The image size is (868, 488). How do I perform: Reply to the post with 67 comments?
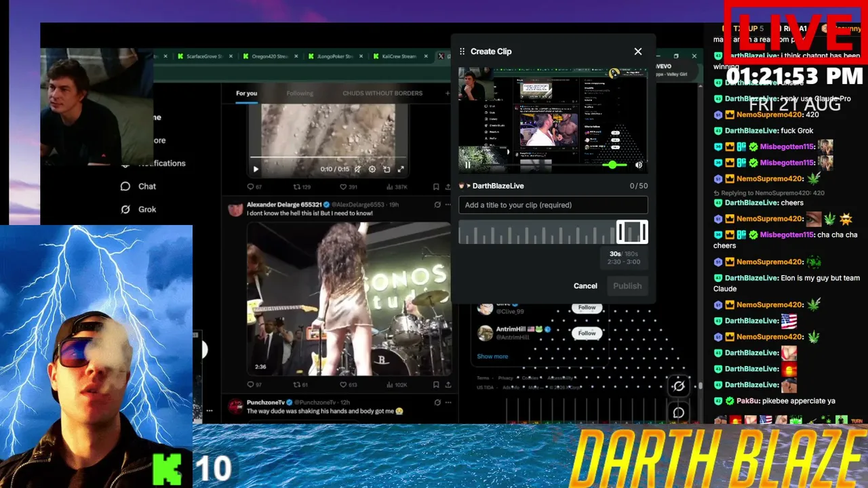[x=254, y=187]
